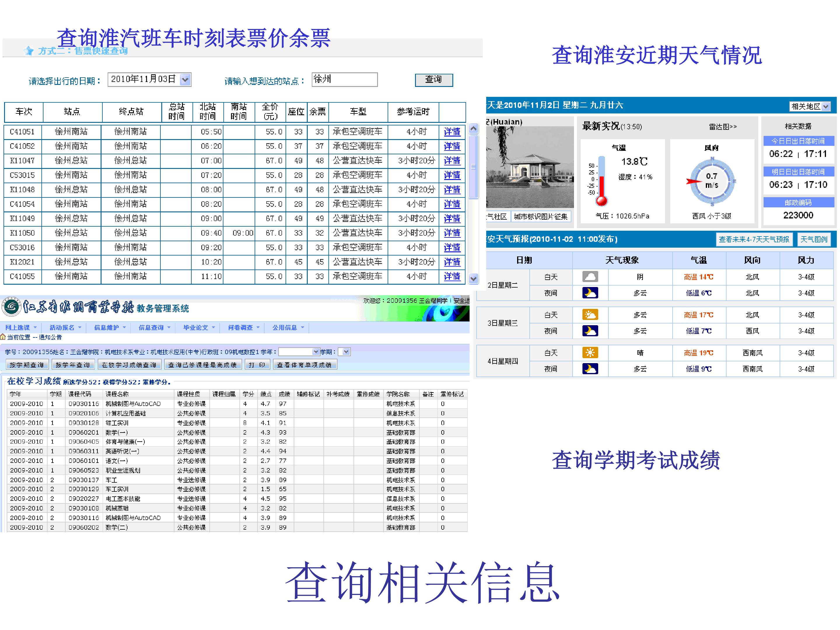Open 详情 link for bus K11047

coord(452,161)
